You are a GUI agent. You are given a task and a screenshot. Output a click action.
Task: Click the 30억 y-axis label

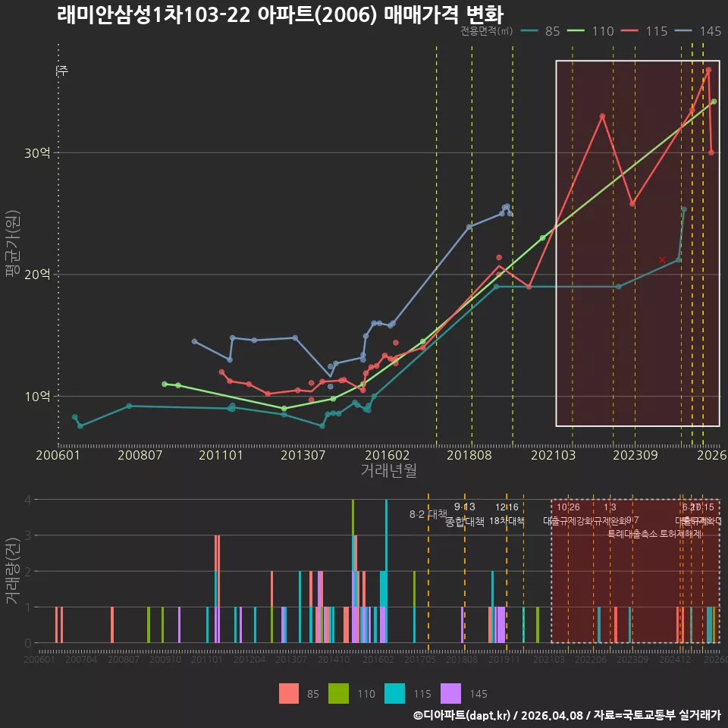point(37,152)
